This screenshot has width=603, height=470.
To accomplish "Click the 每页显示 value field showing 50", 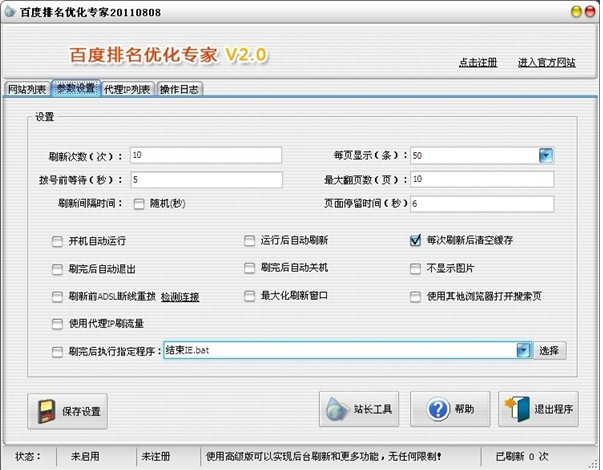I will click(x=475, y=156).
